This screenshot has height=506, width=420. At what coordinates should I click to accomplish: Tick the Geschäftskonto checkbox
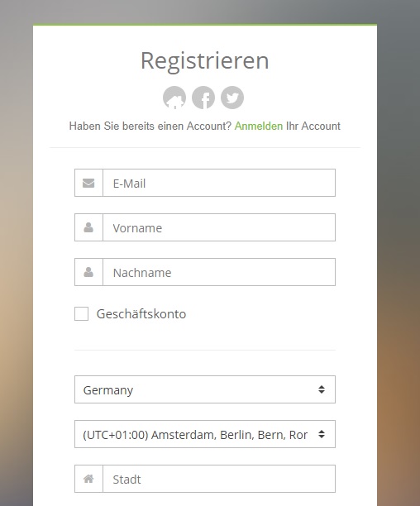[x=81, y=313]
